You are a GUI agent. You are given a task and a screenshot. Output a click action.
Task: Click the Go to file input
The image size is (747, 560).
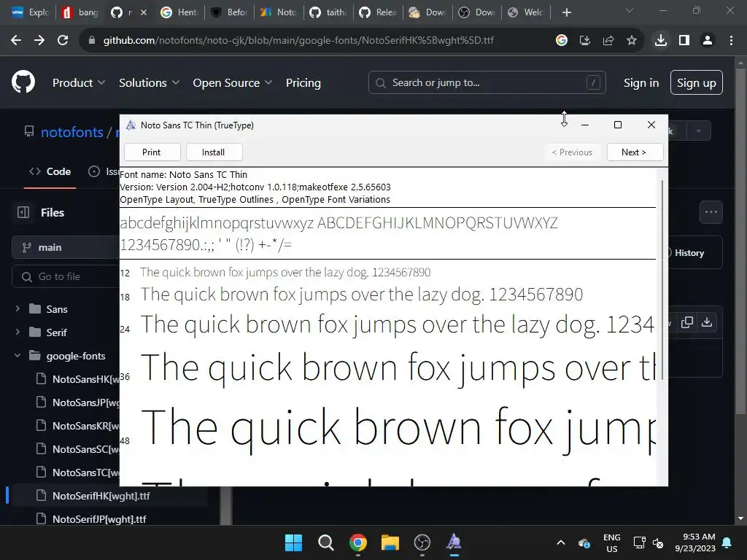[66, 276]
